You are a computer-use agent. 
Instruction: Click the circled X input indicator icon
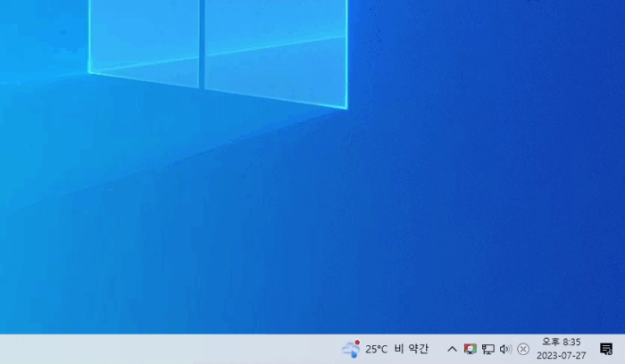(523, 349)
